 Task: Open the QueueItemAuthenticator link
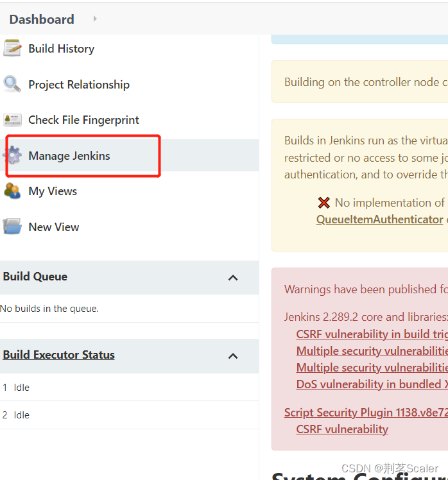coord(380,219)
